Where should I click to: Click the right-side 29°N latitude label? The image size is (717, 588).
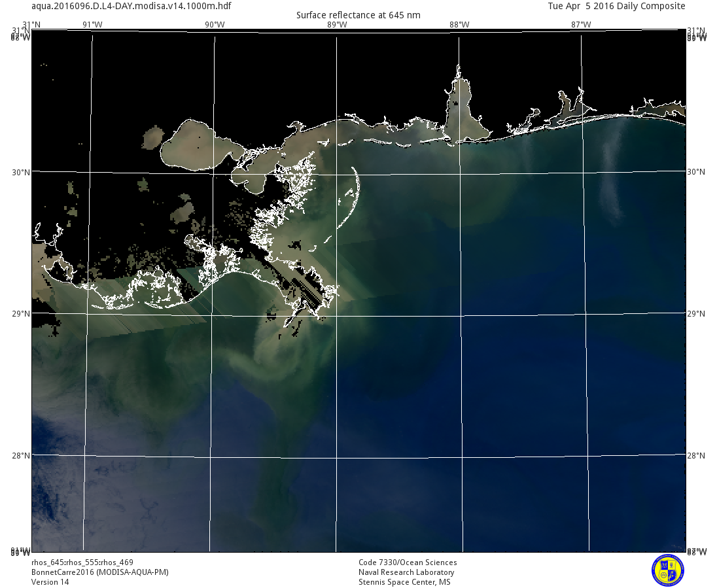click(x=696, y=314)
